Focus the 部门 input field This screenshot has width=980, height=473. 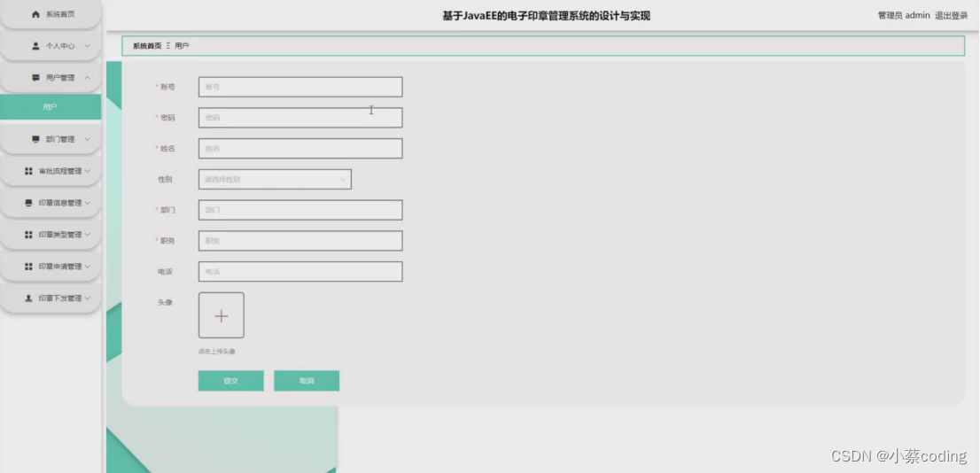coord(300,210)
